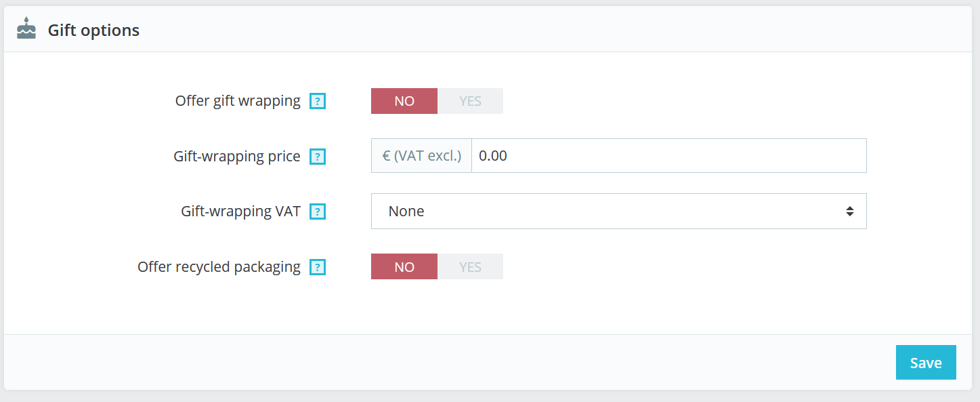Focus the gift-wrapping price field

[668, 156]
